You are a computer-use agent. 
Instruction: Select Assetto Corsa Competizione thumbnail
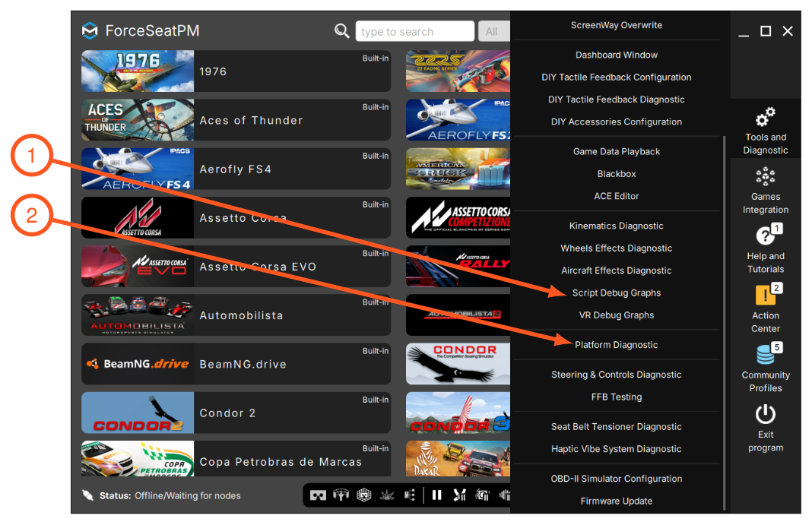[x=458, y=217]
